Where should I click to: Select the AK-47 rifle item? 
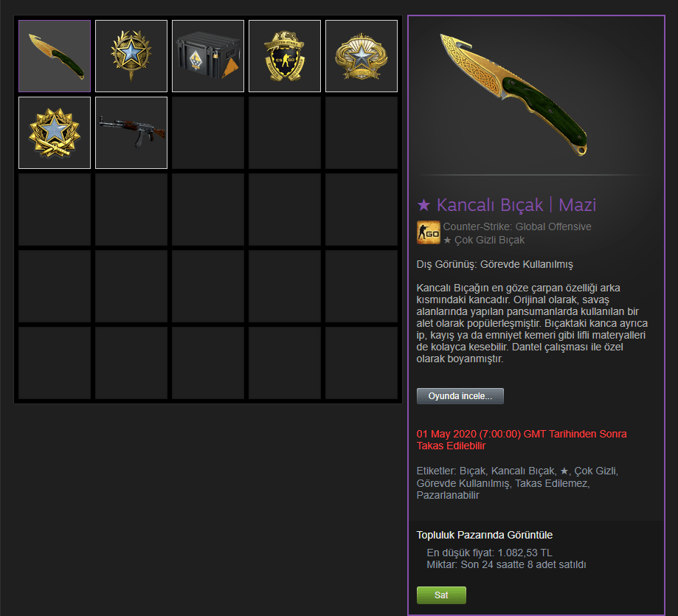pos(131,133)
